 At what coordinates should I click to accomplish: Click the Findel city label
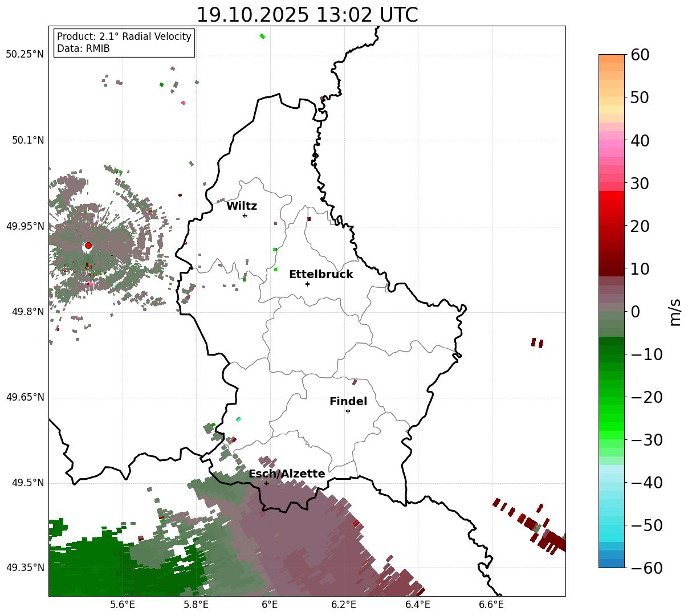click(348, 402)
